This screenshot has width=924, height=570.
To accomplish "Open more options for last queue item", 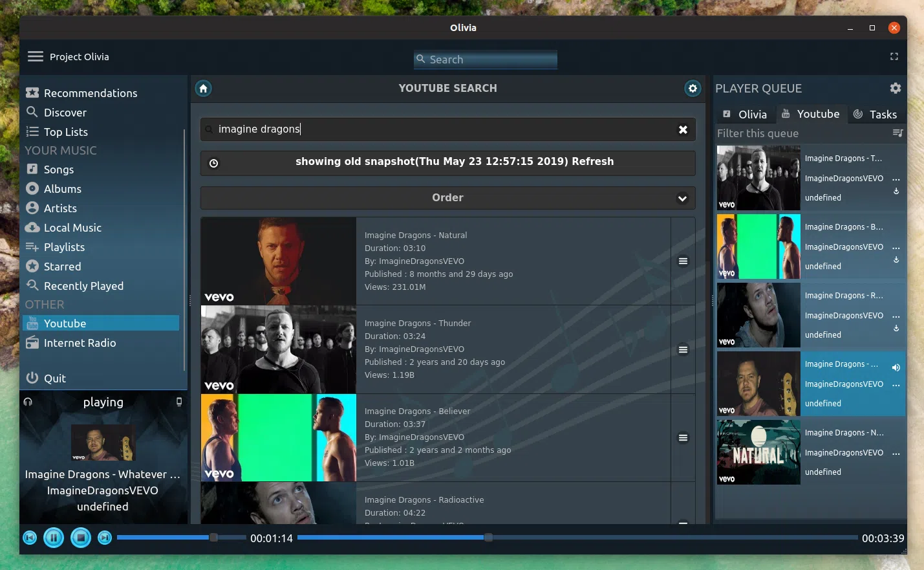I will point(896,454).
